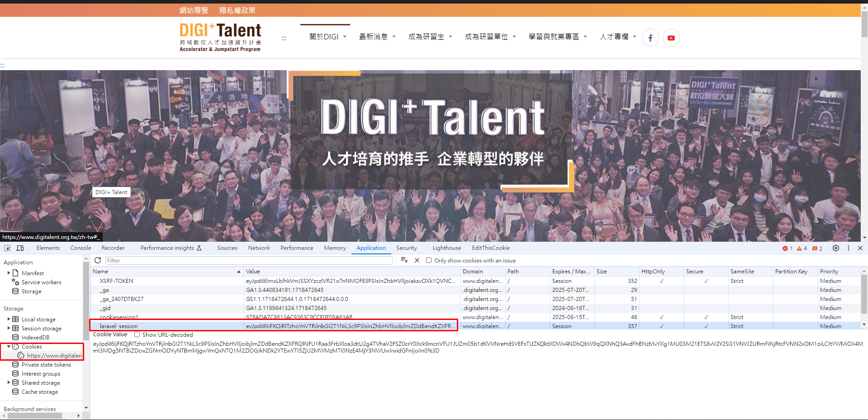Image resolution: width=868 pixels, height=420 pixels.
Task: Select the XSRF-TOKEN cookie row
Action: pos(475,281)
